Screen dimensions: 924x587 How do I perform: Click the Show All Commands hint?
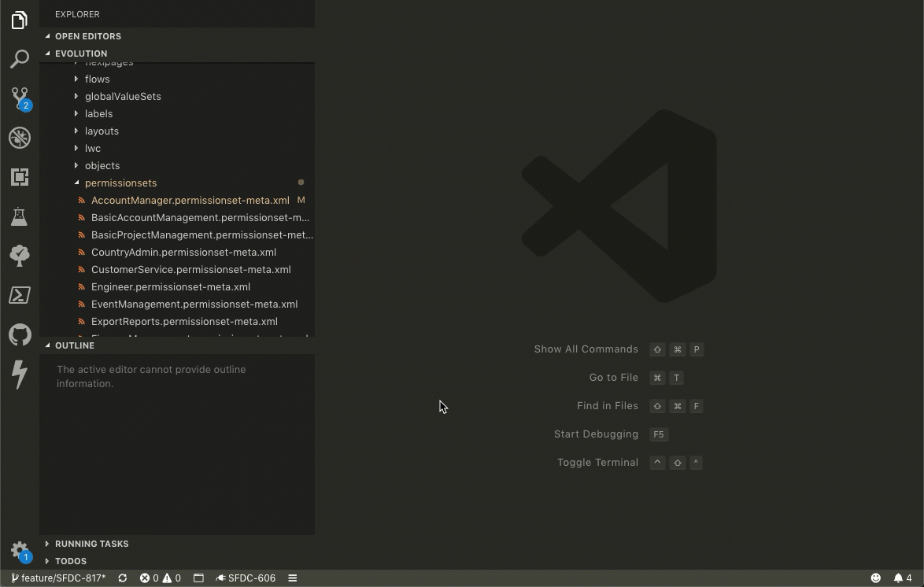tap(586, 349)
